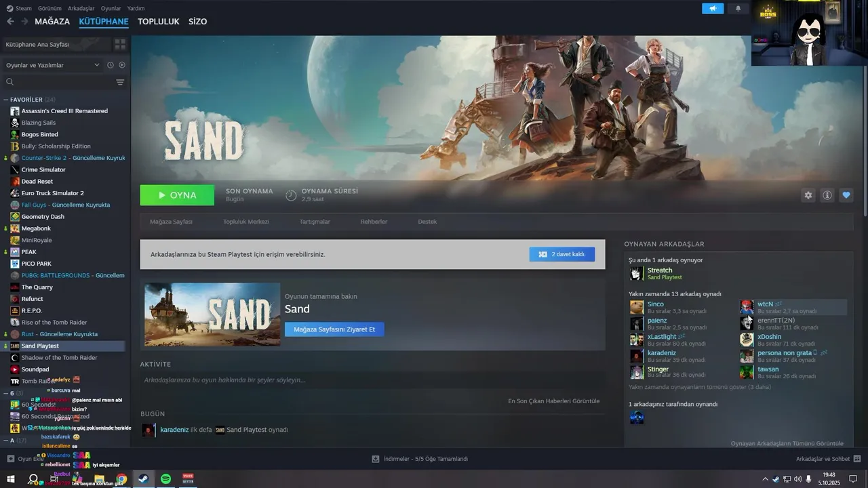The width and height of the screenshot is (868, 488).
Task: Open the Rehberler tab
Action: pyautogui.click(x=374, y=222)
